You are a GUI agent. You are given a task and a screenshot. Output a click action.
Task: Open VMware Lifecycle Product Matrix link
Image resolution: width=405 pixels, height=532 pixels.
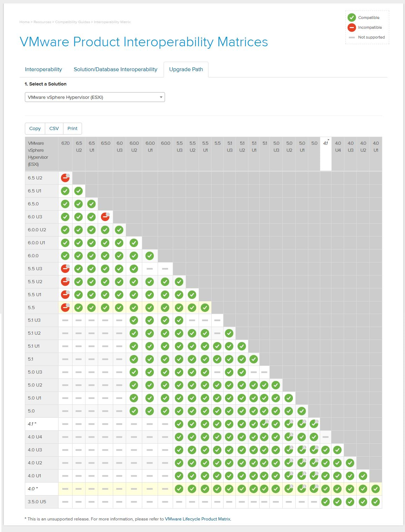[198, 519]
